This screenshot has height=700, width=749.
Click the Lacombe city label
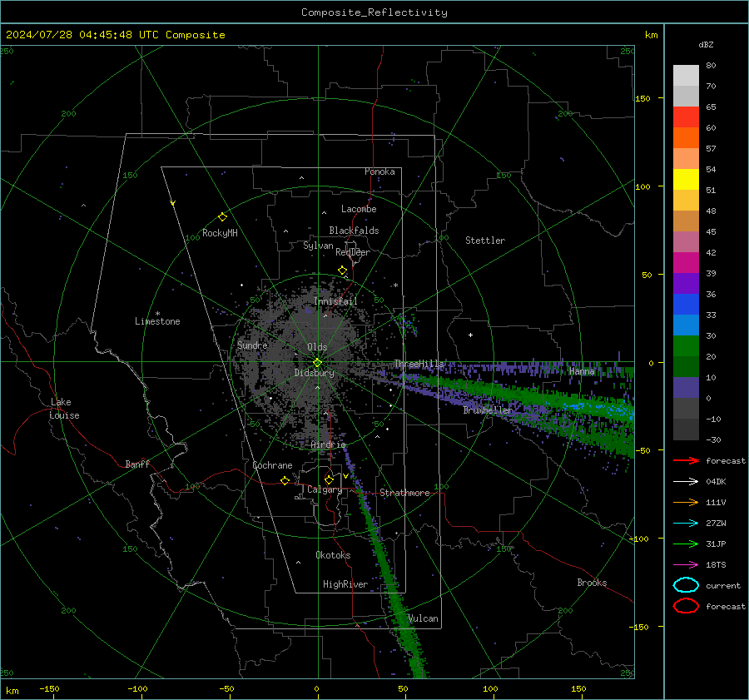point(359,209)
